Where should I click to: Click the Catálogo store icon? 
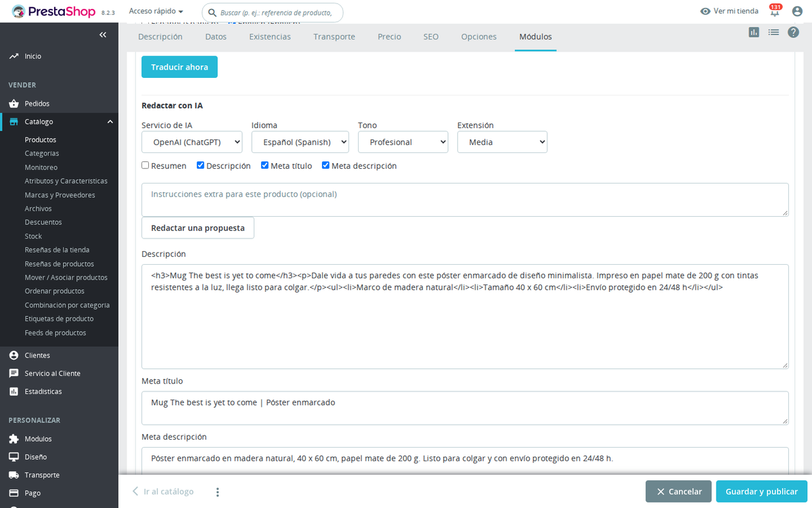[14, 122]
